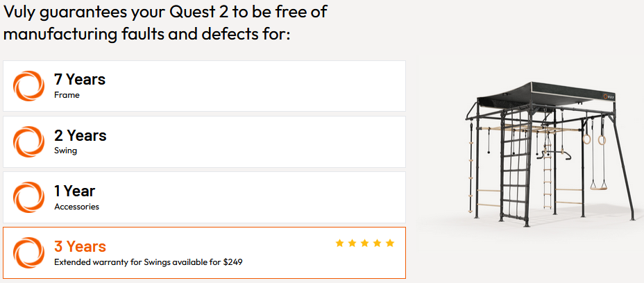The height and width of the screenshot is (283, 644).
Task: Click the second gold star icon
Action: [x=352, y=243]
